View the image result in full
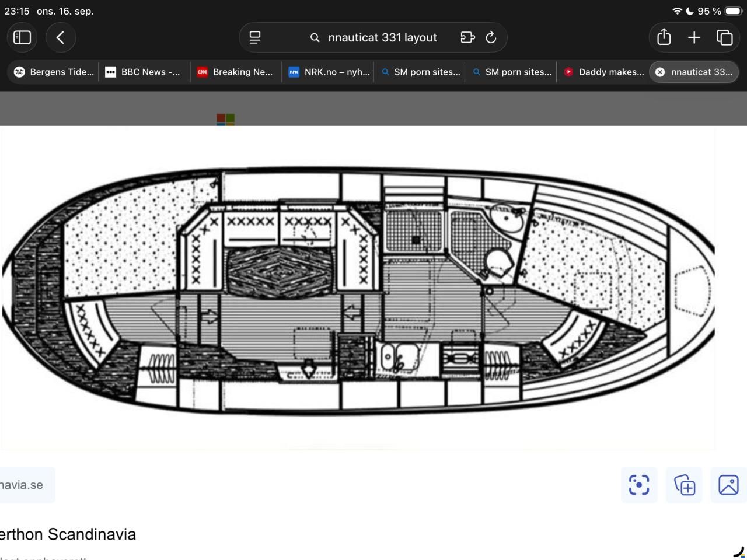This screenshot has width=747, height=560. click(728, 485)
